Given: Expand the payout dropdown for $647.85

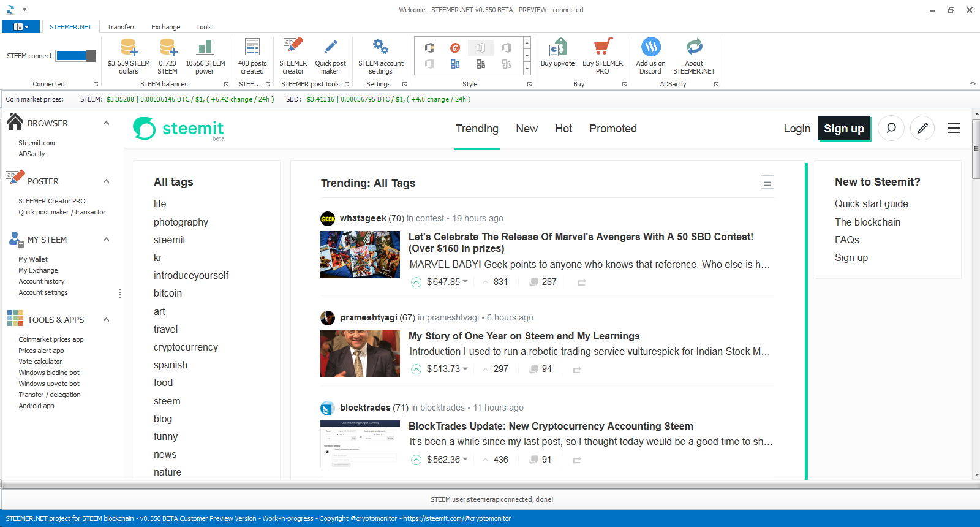Looking at the screenshot, I should [x=466, y=282].
